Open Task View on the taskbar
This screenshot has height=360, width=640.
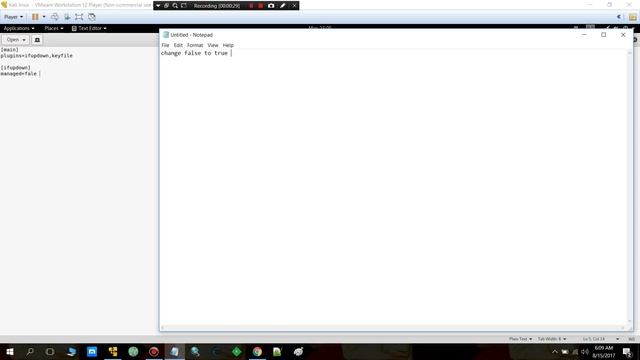point(50,351)
